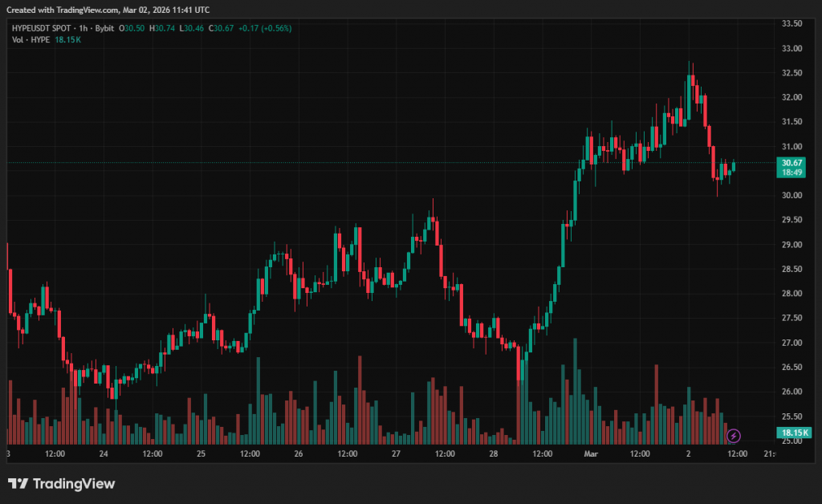Click the 18.15K volume value in legend

[x=67, y=39]
